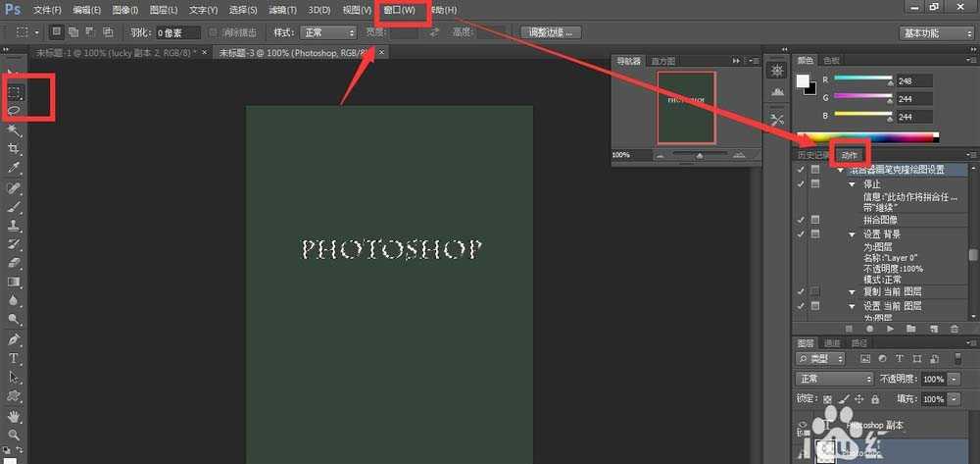Click the lock all layer icon
This screenshot has height=464, width=980.
click(x=875, y=399)
